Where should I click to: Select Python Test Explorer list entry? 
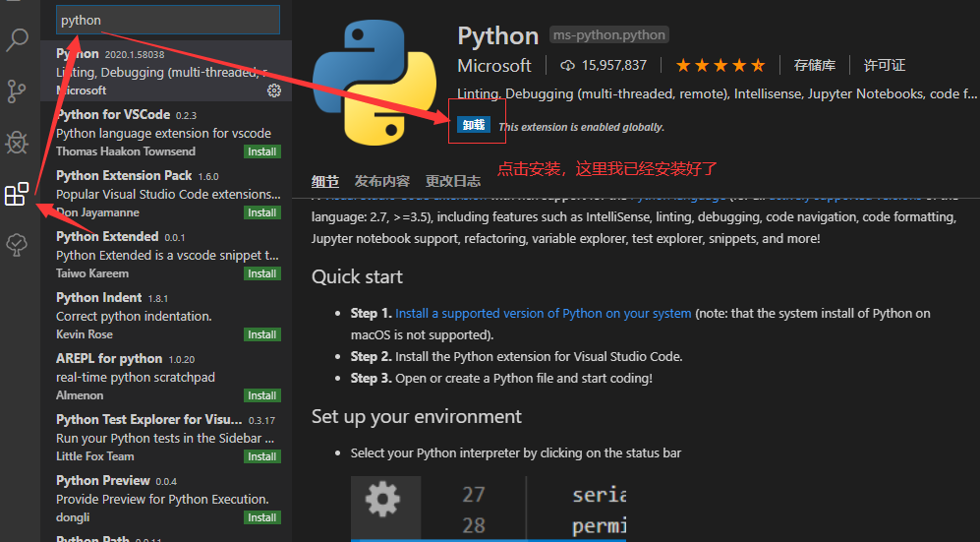(165, 437)
